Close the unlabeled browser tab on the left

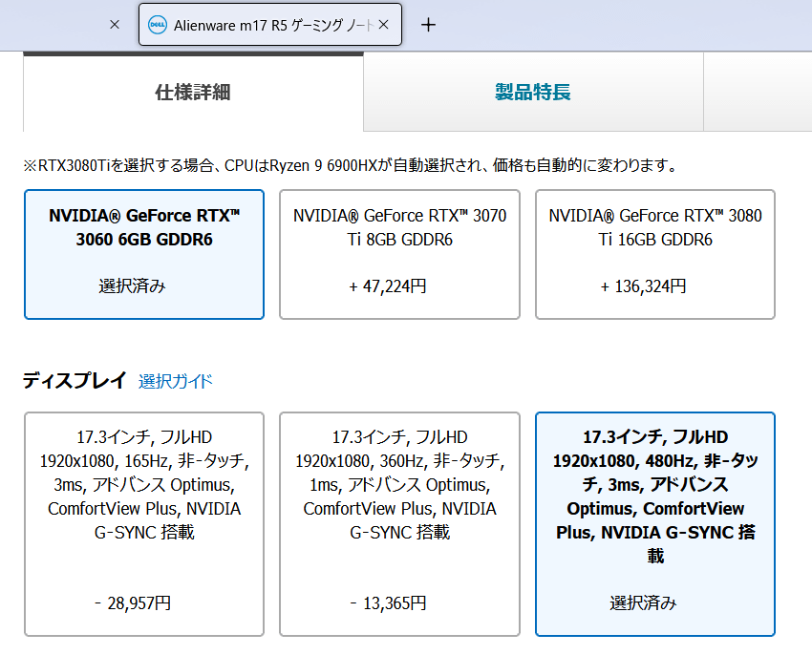click(115, 24)
